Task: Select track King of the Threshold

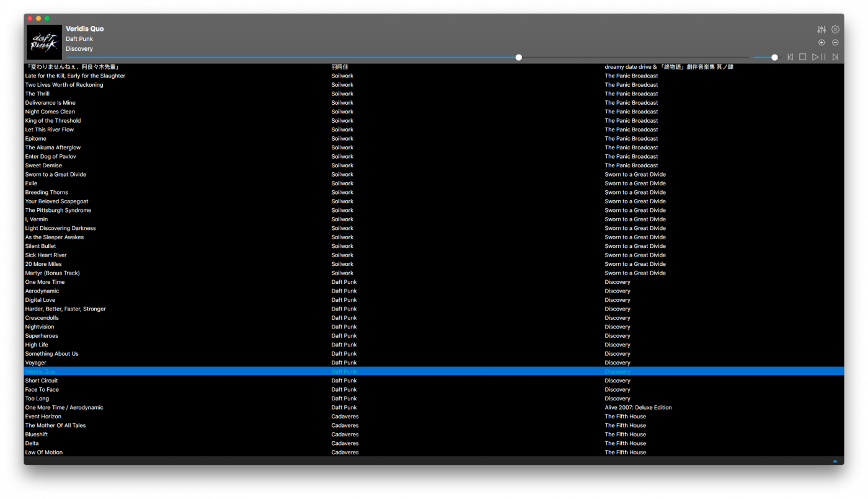Action: point(53,121)
